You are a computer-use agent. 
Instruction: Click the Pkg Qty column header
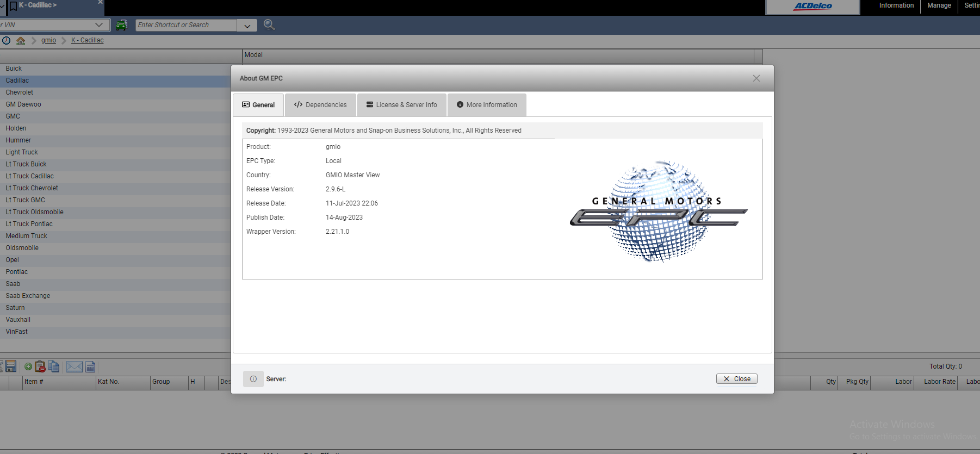tap(854, 382)
